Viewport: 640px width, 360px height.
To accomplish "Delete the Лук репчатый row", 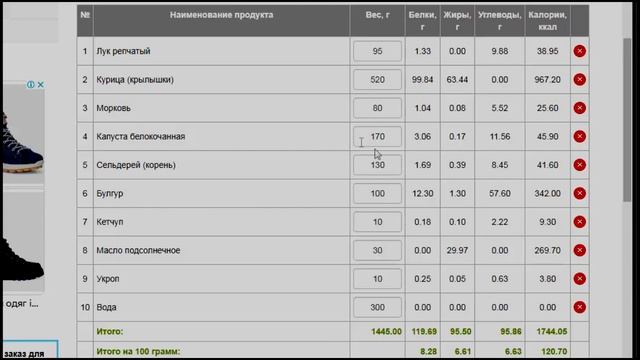I will click(580, 51).
